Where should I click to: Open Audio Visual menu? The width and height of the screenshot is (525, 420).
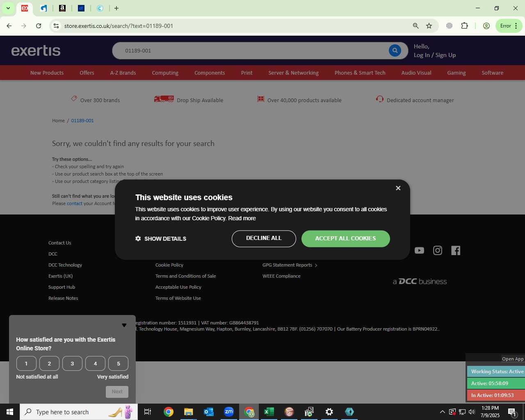pyautogui.click(x=416, y=73)
